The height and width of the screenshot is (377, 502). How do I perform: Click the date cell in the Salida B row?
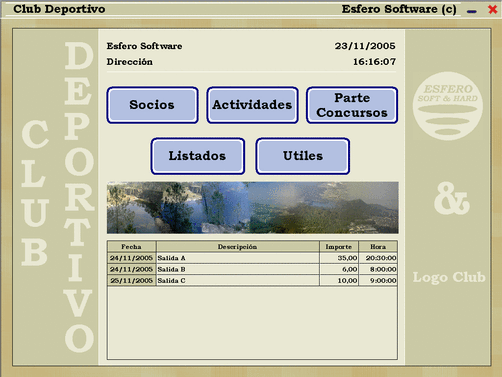point(132,269)
